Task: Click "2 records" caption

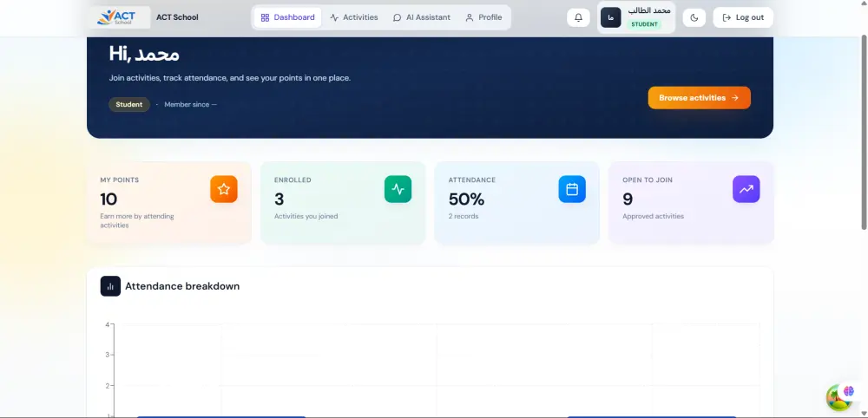Action: tap(464, 216)
